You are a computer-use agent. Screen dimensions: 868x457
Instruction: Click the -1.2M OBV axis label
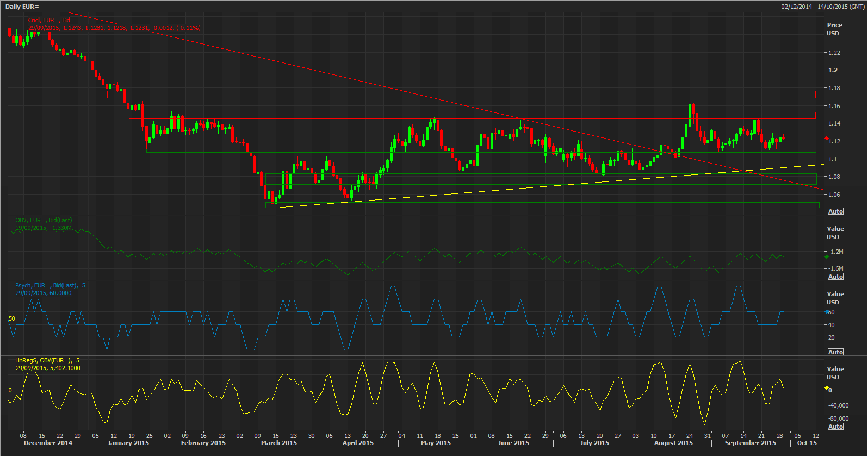pyautogui.click(x=836, y=252)
